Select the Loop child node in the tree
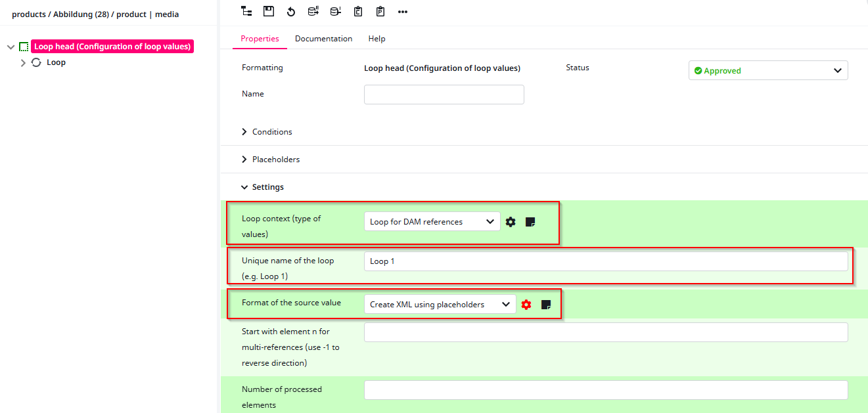Image resolution: width=868 pixels, height=413 pixels. coord(56,62)
